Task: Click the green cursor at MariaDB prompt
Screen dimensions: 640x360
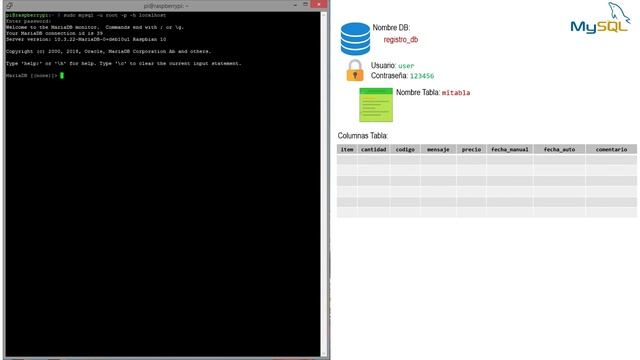Action: tap(62, 76)
